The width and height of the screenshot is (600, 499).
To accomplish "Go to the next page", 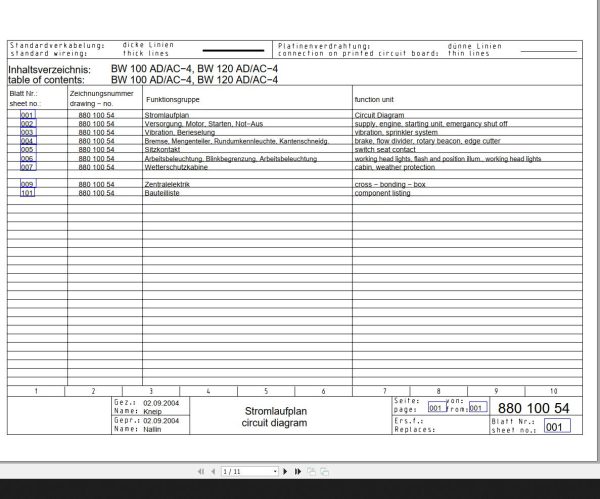I will coord(285,471).
